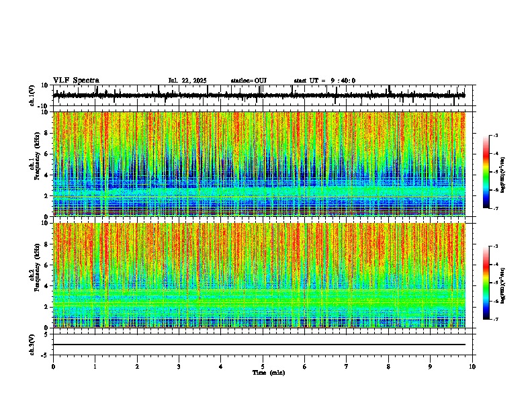Click the "9" tick on Time axis
The image size is (532, 411).
(430, 367)
